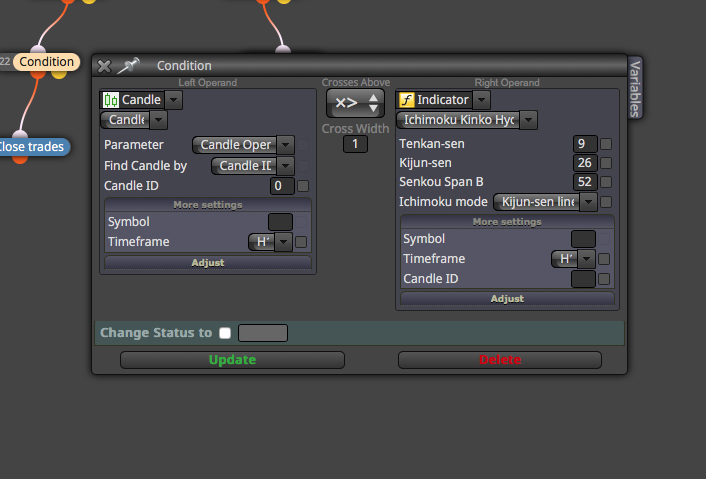Open Left Operand Timeframe dropdown
The height and width of the screenshot is (479, 706).
[x=283, y=242]
